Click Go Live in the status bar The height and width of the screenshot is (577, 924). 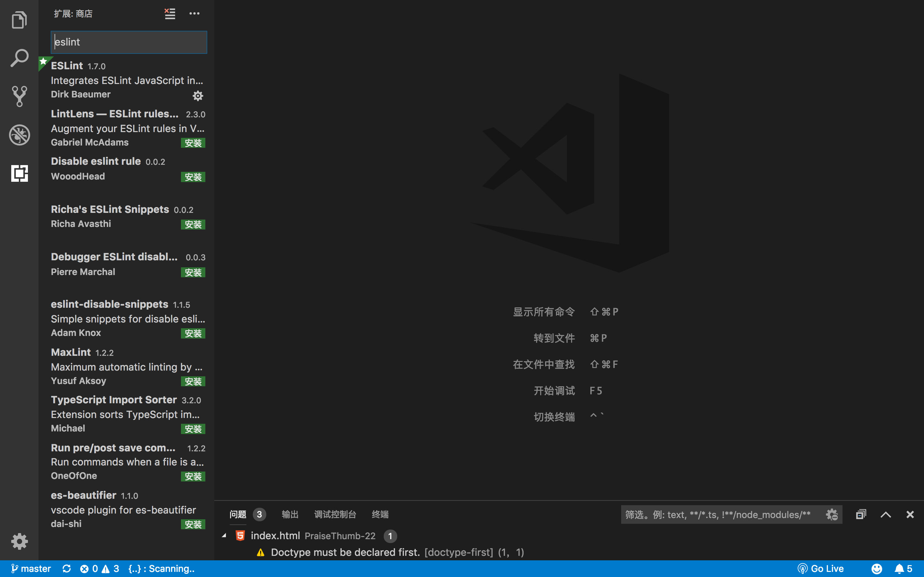point(820,569)
